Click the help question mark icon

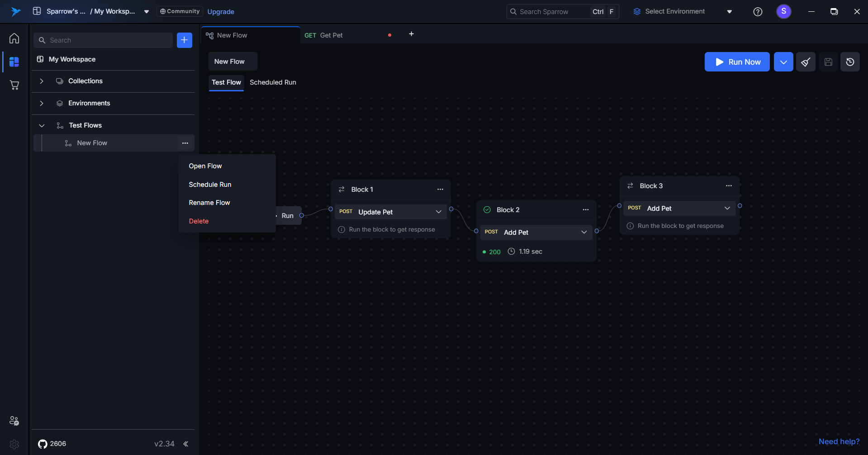(x=758, y=12)
